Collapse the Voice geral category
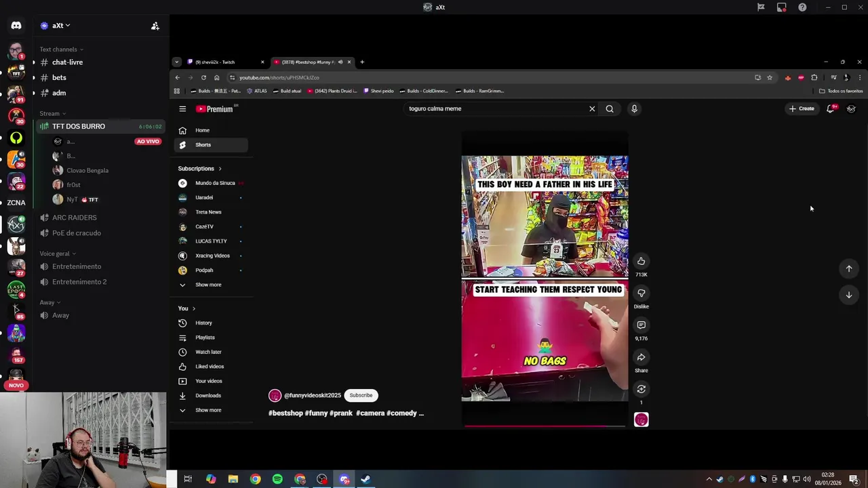This screenshot has height=488, width=868. click(58, 253)
